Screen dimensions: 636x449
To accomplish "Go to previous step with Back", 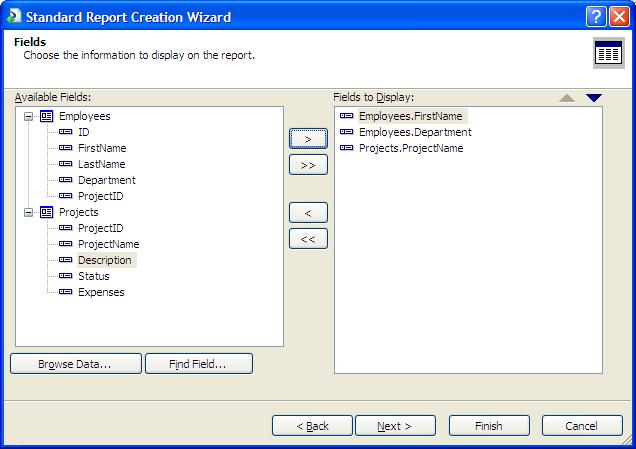I will pyautogui.click(x=312, y=426).
